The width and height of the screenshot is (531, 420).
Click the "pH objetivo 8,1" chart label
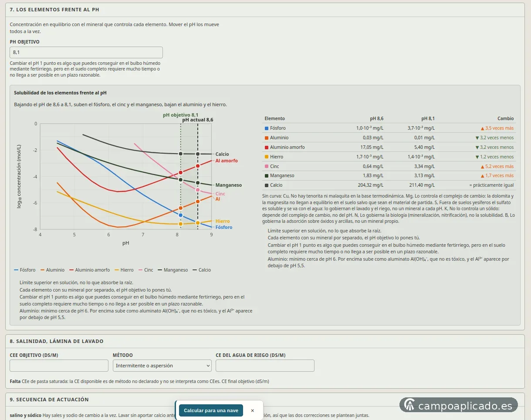click(181, 115)
